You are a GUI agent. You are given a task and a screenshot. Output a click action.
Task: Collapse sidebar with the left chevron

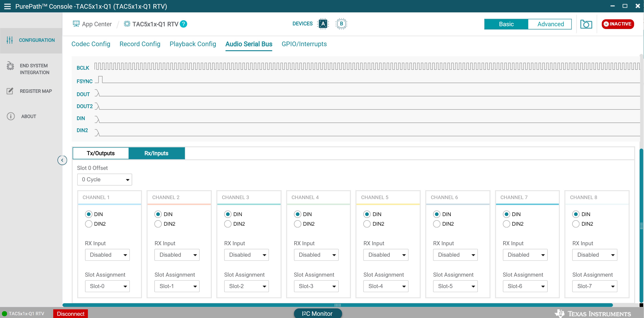tap(62, 160)
